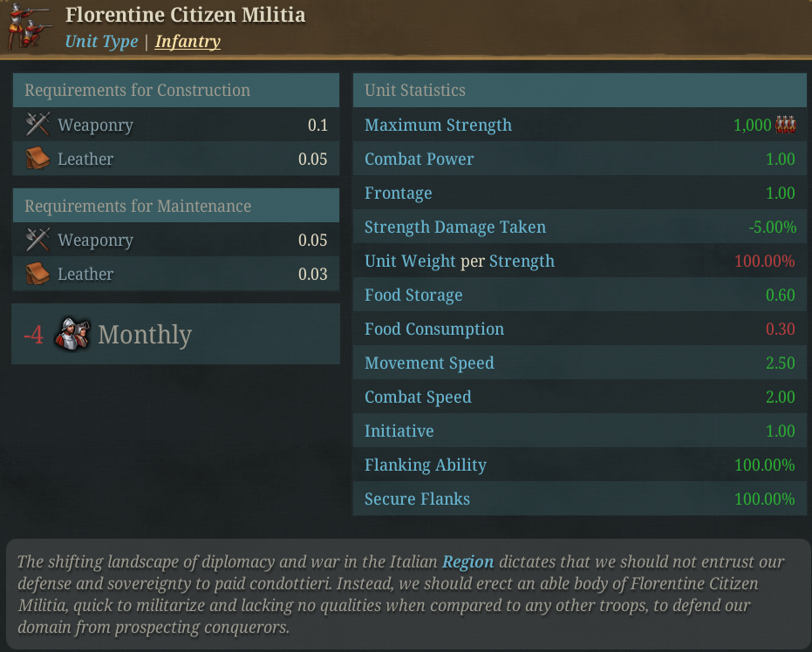Open the Region link in the description
The width and height of the screenshot is (812, 652).
point(467,561)
